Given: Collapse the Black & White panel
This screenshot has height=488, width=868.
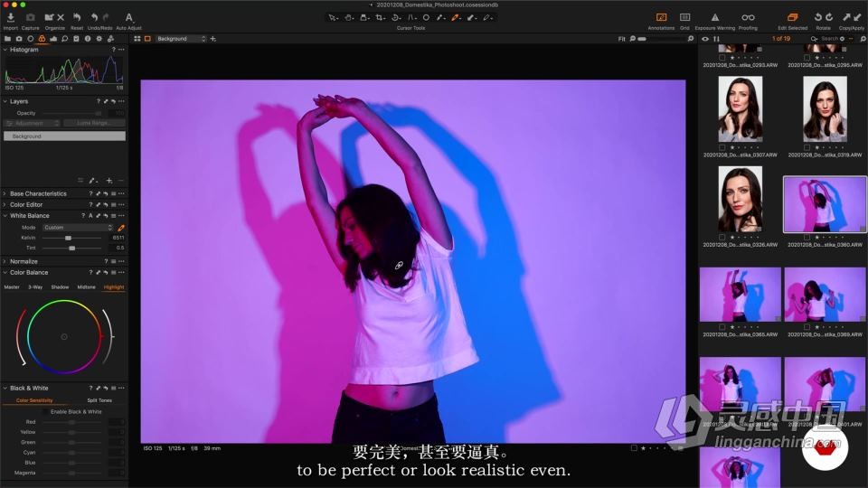Looking at the screenshot, I should [5, 388].
